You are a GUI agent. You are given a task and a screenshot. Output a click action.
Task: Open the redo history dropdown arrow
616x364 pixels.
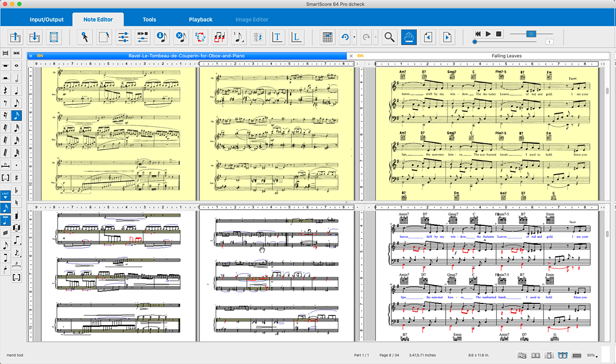tap(376, 37)
